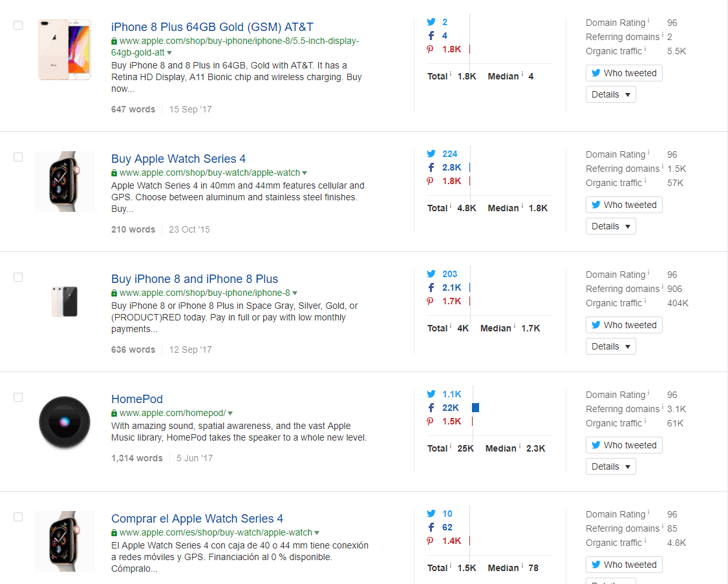
Task: Select the Comprar el Apple Watch checkbox
Action: [18, 517]
